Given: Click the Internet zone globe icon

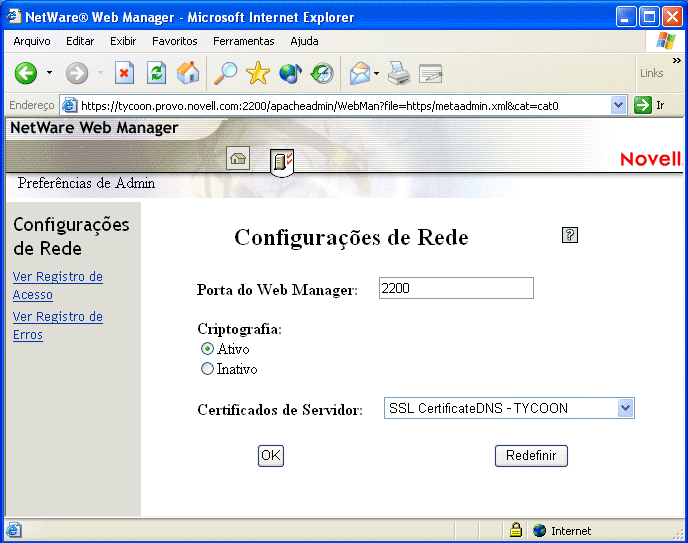Looking at the screenshot, I should pyautogui.click(x=539, y=531).
